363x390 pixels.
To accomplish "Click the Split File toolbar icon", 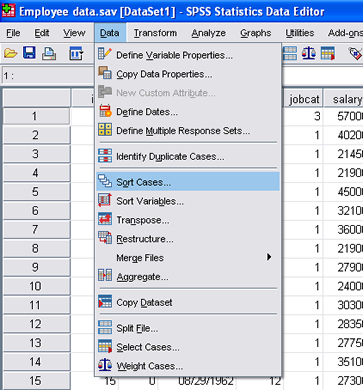I will click(290, 53).
